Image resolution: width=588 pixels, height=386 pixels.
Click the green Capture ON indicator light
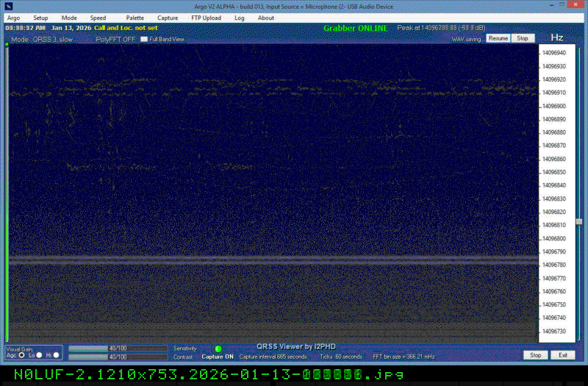pos(218,349)
